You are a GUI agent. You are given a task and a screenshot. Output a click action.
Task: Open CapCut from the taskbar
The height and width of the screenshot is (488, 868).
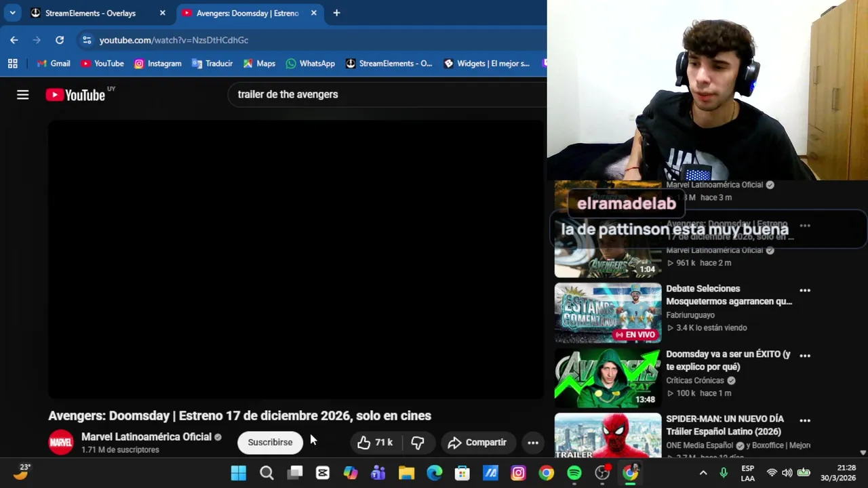coord(322,473)
